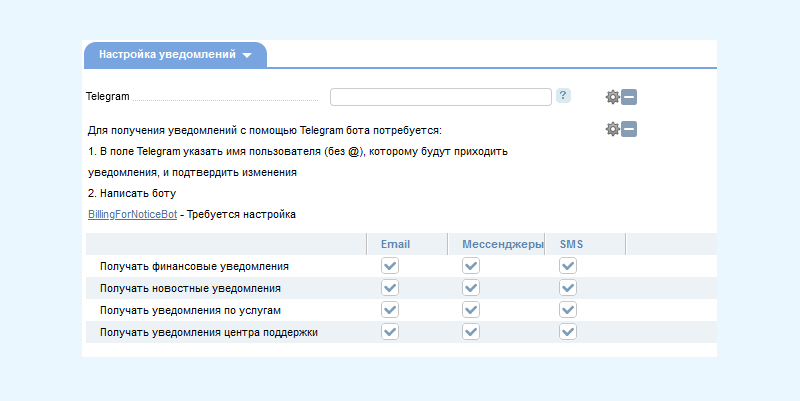Uncheck SMS for новостные уведомления
Screen dimensions: 800x401
pyautogui.click(x=568, y=288)
